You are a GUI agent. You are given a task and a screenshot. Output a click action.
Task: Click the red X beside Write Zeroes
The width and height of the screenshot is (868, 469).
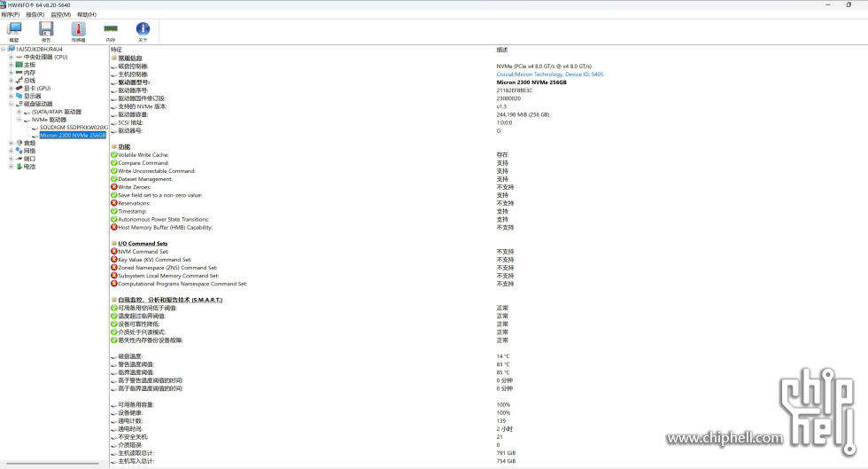point(114,187)
